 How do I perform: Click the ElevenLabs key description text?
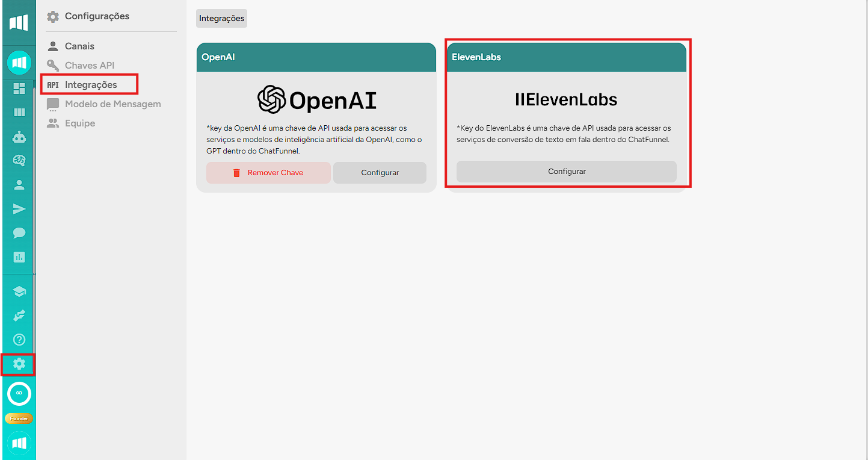pyautogui.click(x=564, y=134)
